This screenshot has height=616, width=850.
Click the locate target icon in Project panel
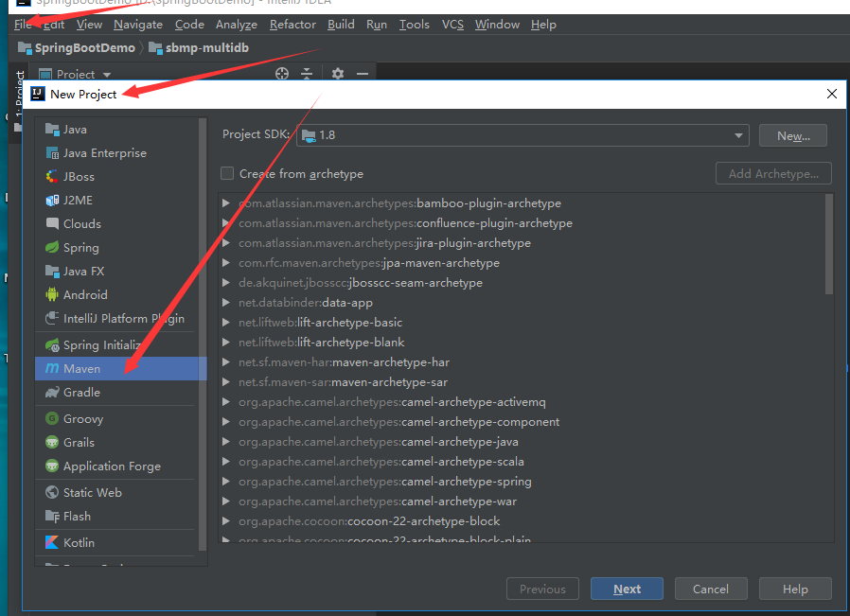click(x=282, y=74)
